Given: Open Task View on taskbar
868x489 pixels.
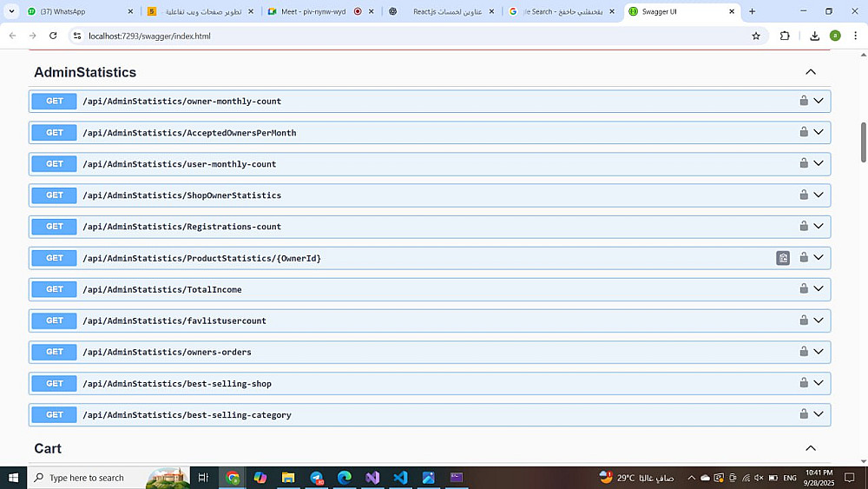Looking at the screenshot, I should pyautogui.click(x=203, y=478).
